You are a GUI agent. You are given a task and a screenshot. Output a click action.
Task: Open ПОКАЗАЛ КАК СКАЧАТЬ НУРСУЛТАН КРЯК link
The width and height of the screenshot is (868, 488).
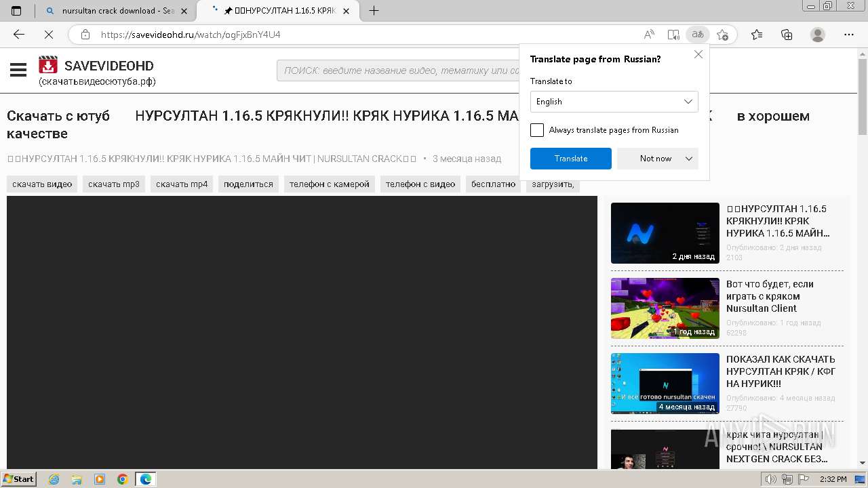781,371
